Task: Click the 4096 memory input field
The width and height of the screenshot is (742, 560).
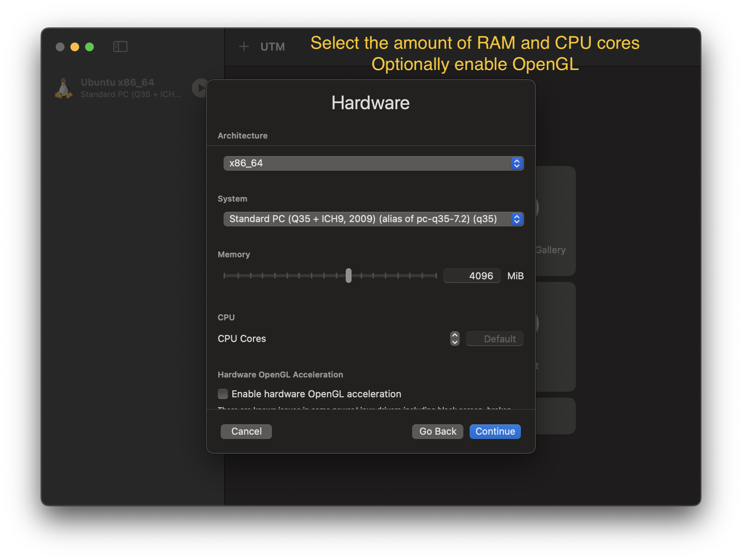Action: [472, 276]
